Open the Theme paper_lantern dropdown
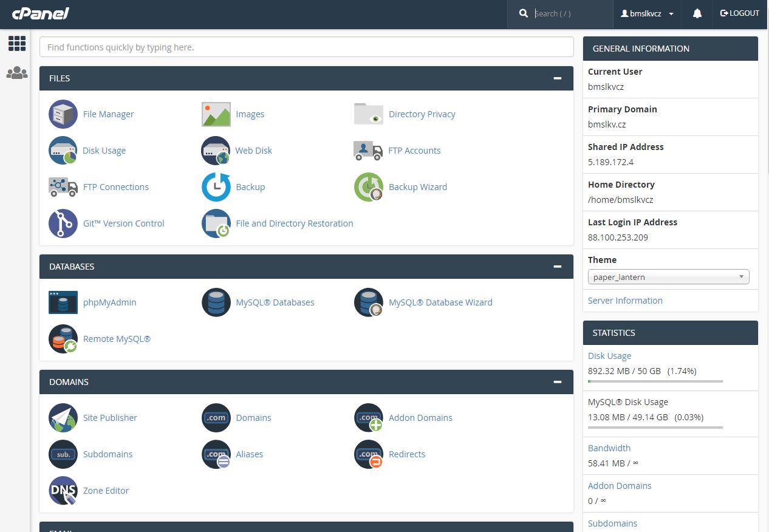The width and height of the screenshot is (769, 532). 669,277
